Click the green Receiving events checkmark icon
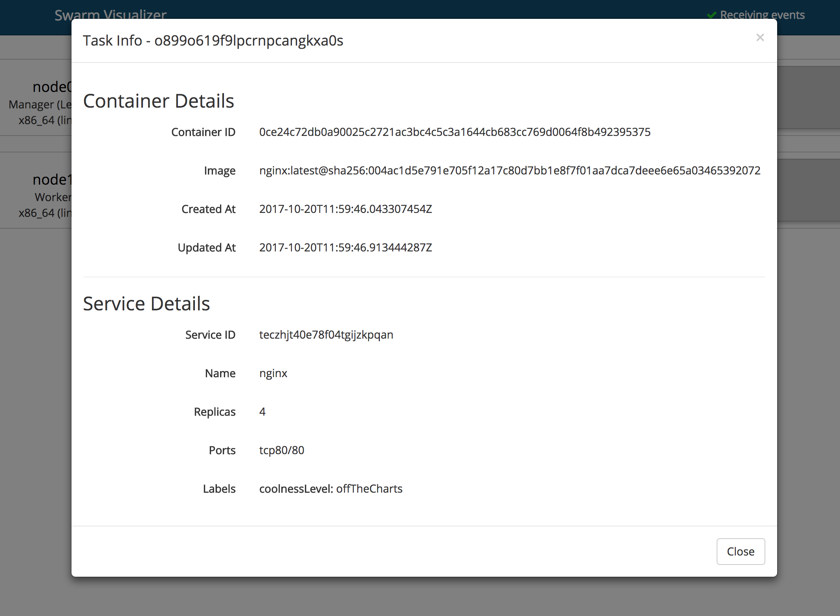The height and width of the screenshot is (616, 840). click(711, 15)
